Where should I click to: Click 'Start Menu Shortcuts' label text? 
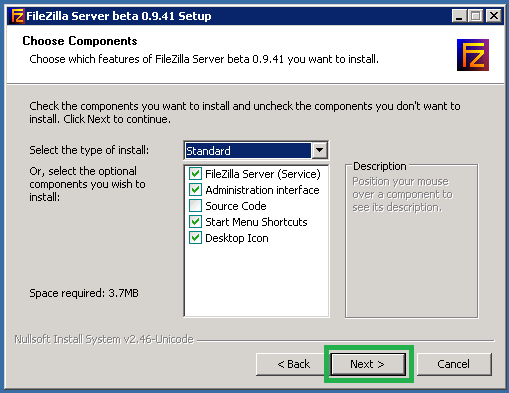[x=256, y=222]
